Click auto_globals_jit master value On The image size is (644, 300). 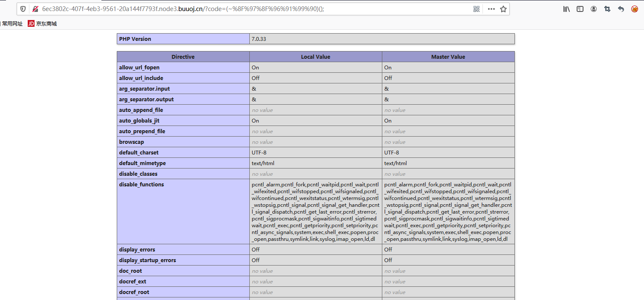[x=388, y=120]
